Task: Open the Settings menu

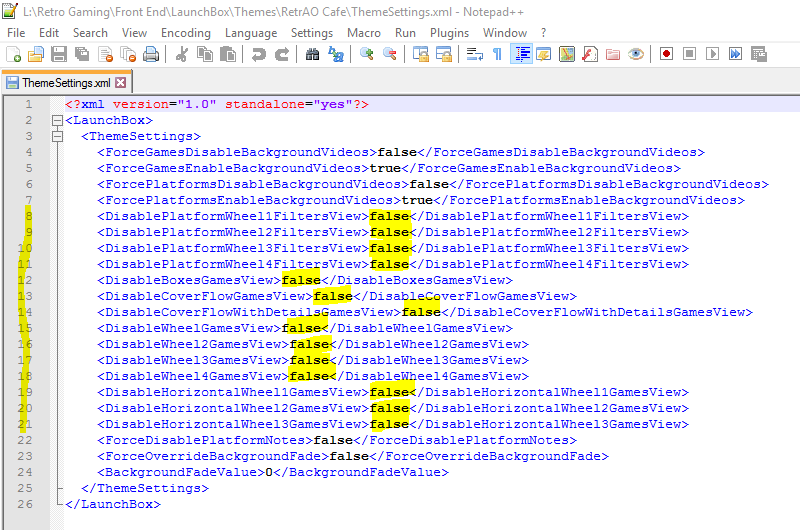Action: click(312, 33)
